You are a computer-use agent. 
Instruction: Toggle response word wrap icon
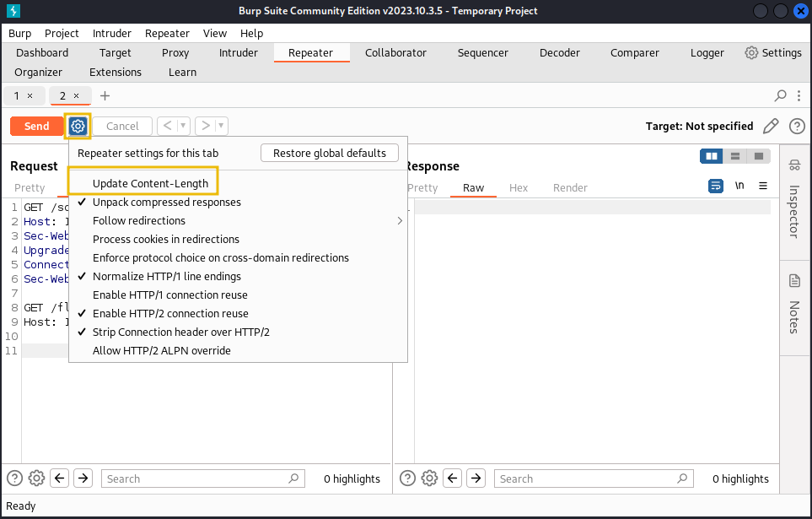(x=716, y=186)
